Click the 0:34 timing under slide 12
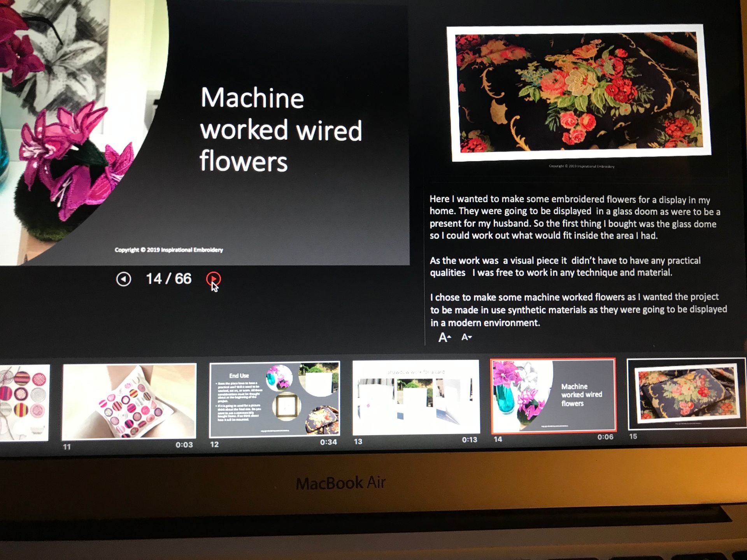The width and height of the screenshot is (747, 560). pos(328,442)
